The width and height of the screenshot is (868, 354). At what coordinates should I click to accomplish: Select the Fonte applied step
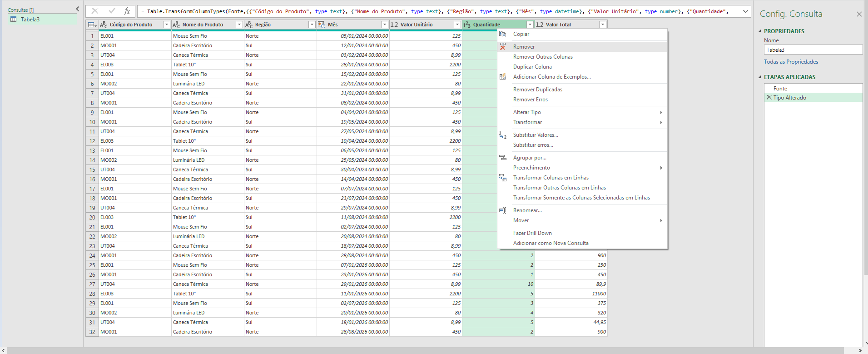tap(813, 89)
